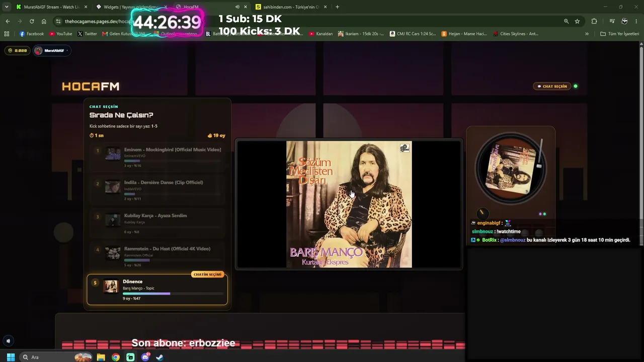Open Discord from taskbar

tap(145, 357)
